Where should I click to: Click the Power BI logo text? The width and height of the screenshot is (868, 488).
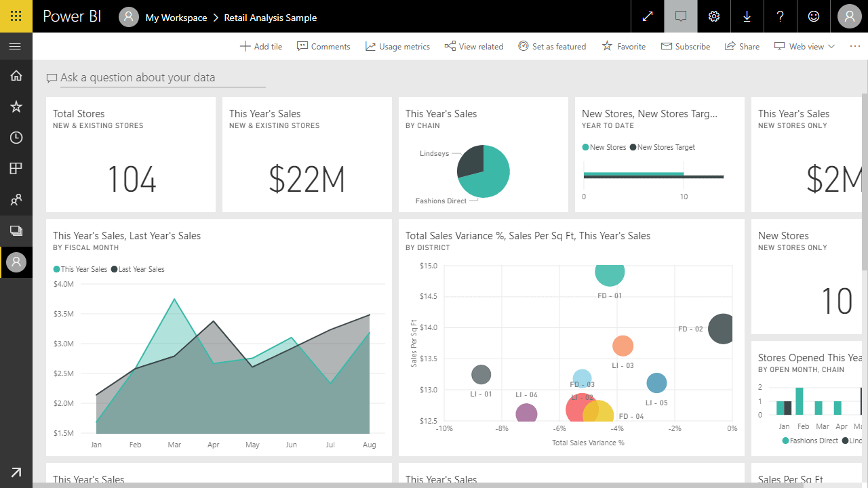coord(72,17)
